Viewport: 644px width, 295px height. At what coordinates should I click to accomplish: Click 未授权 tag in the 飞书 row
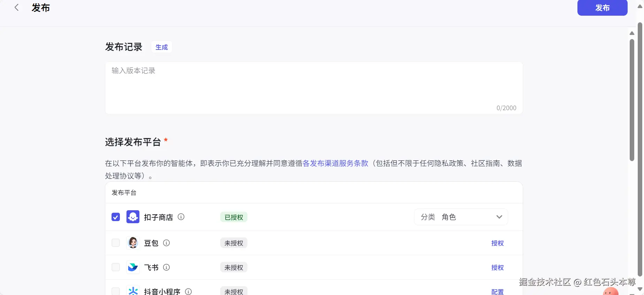coord(234,267)
